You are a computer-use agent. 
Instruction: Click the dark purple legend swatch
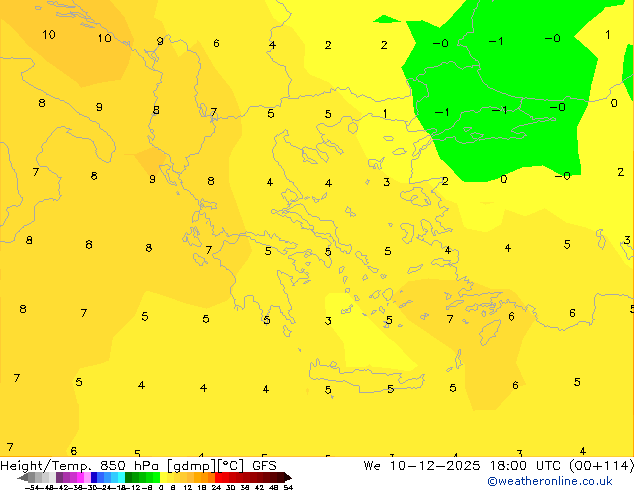(x=59, y=477)
